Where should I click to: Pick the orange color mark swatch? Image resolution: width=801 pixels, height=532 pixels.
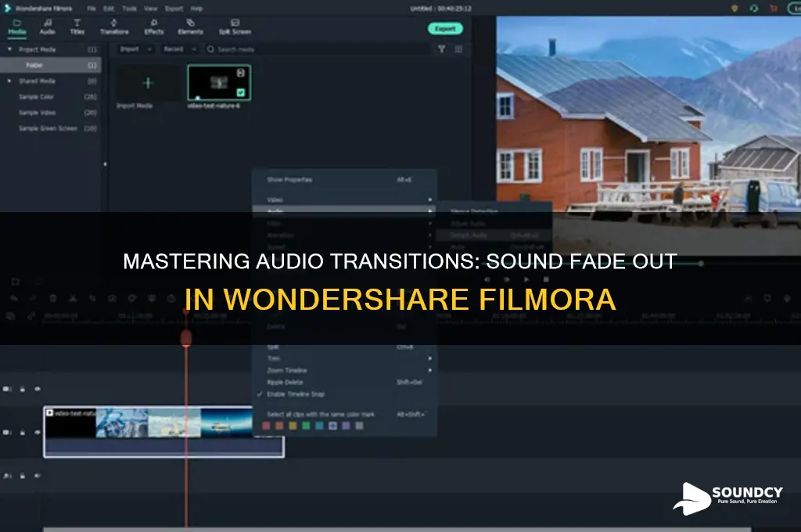(x=279, y=426)
